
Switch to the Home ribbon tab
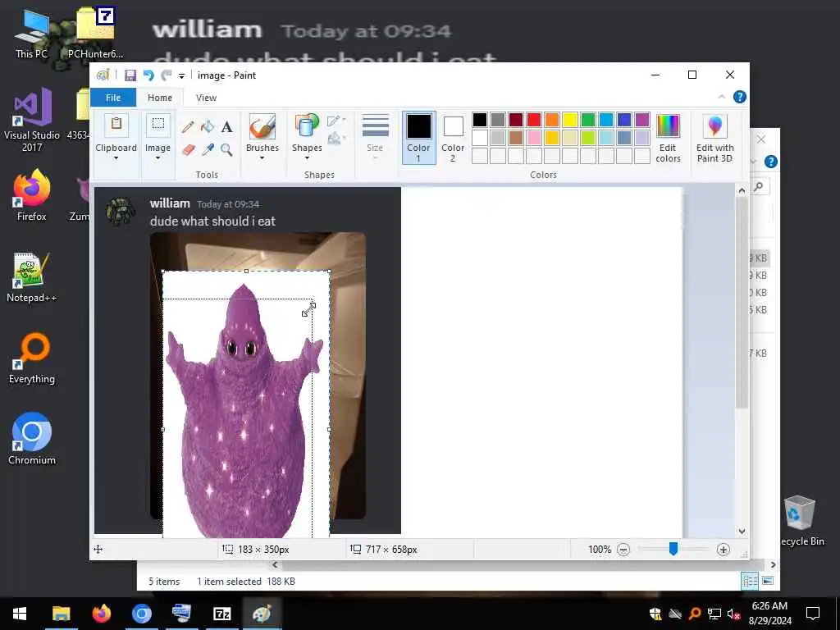pos(160,98)
